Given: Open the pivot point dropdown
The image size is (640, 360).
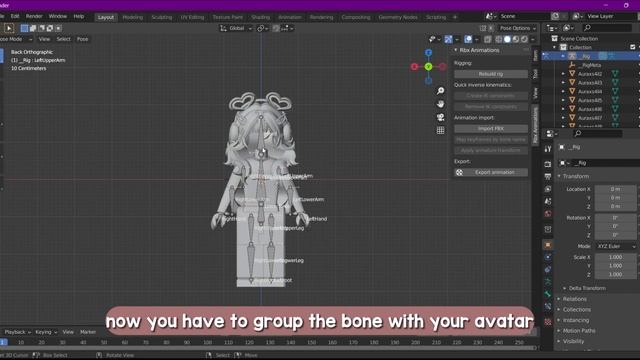Looking at the screenshot, I should point(263,28).
